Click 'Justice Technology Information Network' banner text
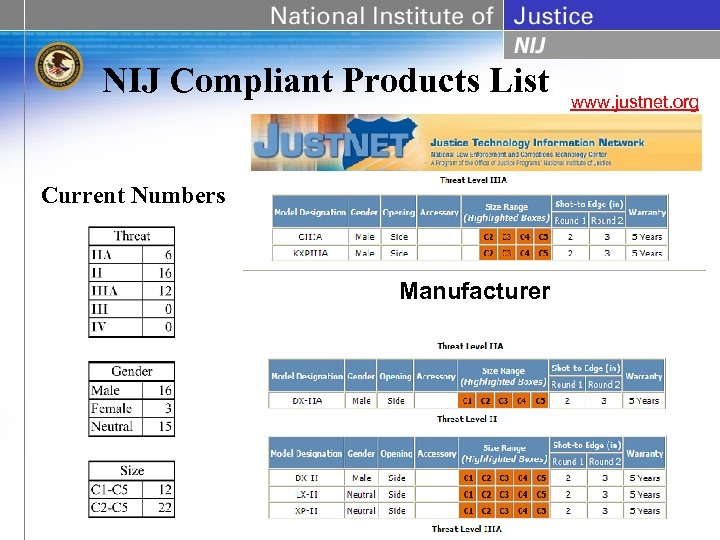This screenshot has height=540, width=720. click(537, 142)
